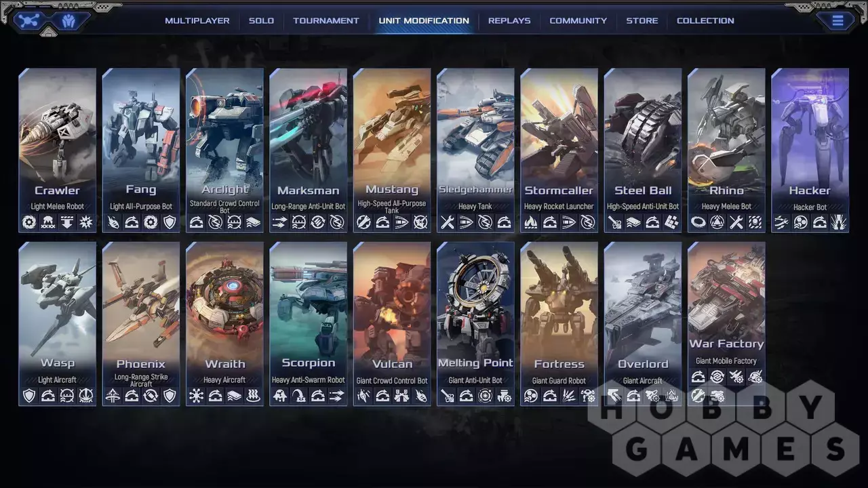Switch to the Multiplayer tab

coord(197,21)
